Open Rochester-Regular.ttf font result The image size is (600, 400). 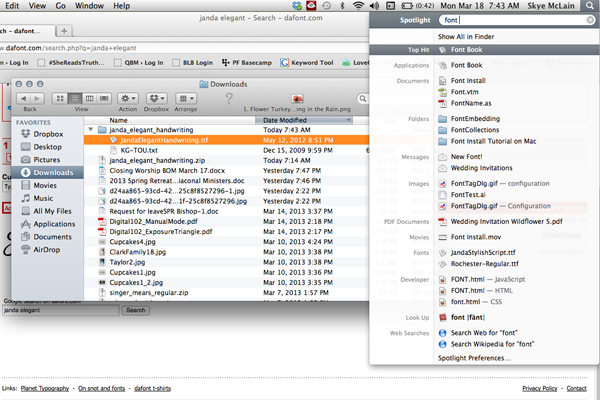pyautogui.click(x=484, y=264)
